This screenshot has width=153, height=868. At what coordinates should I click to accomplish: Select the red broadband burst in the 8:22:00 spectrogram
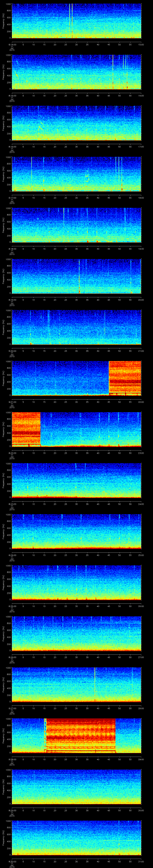point(26,429)
